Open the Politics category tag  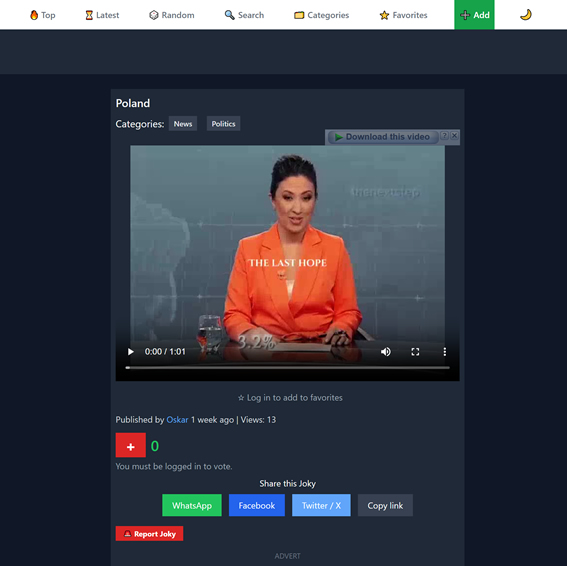(x=223, y=124)
